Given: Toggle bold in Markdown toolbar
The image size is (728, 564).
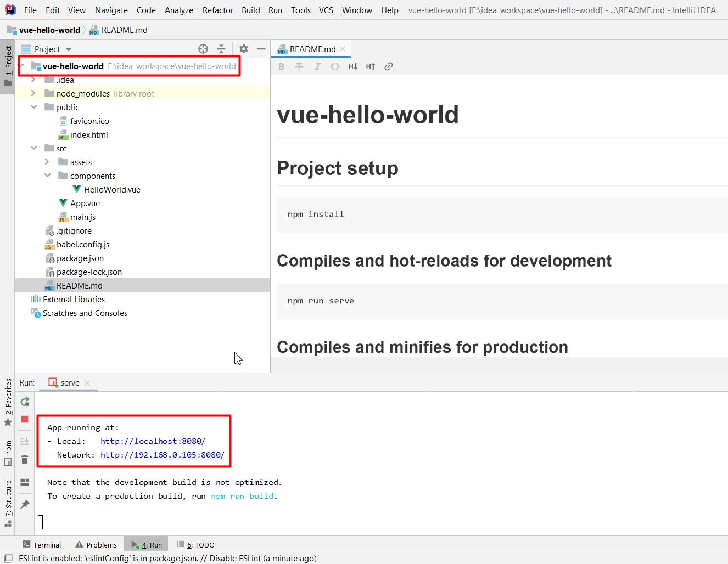Looking at the screenshot, I should point(282,66).
